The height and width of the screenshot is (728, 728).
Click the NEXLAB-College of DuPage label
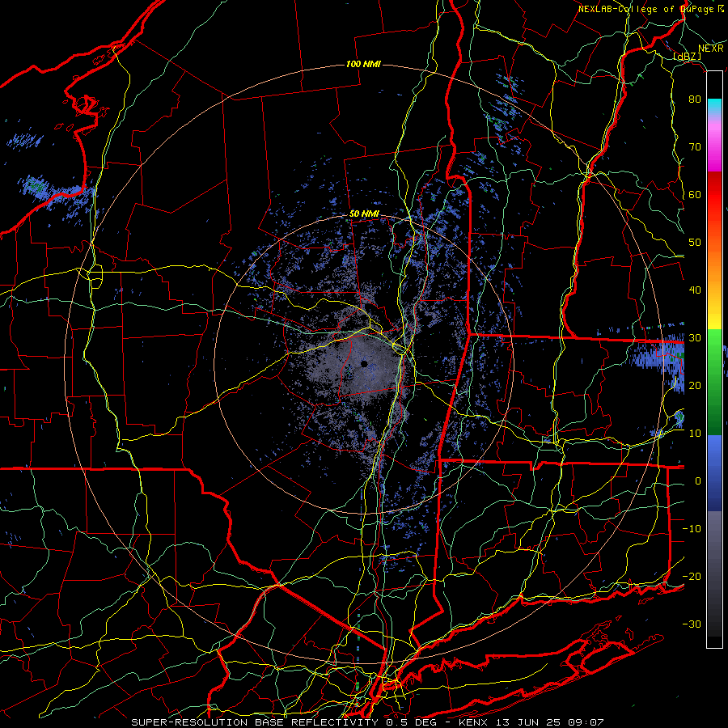pyautogui.click(x=645, y=9)
